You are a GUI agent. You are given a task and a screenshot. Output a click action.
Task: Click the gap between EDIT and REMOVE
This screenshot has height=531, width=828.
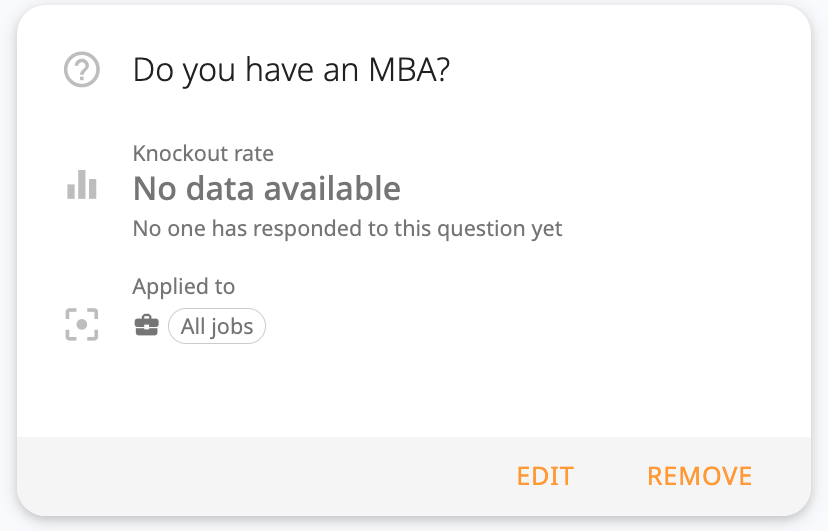click(x=610, y=476)
